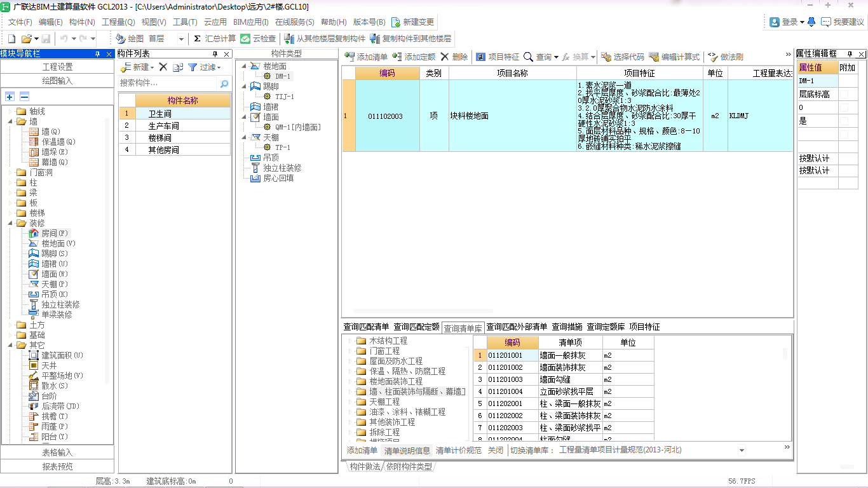Pin the 模块导航栏 panel
This screenshot has height=488, width=868.
[x=98, y=54]
